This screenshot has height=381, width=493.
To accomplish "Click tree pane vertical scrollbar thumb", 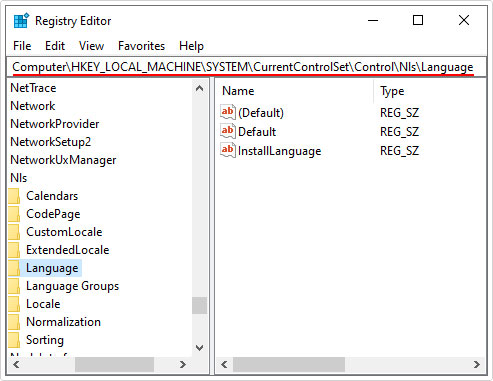I will click(199, 305).
